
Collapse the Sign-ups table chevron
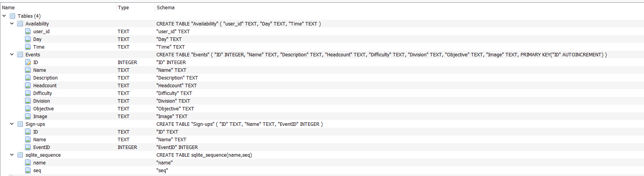click(x=12, y=124)
